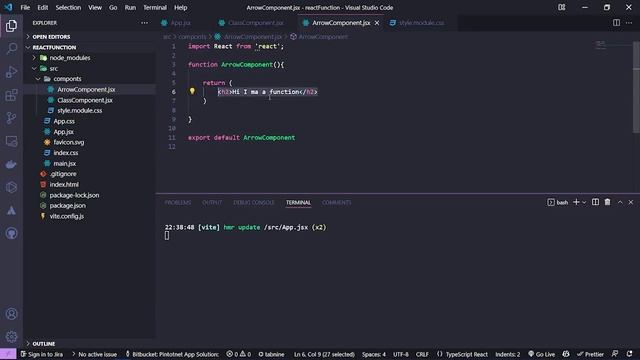Image resolution: width=640 pixels, height=360 pixels.
Task: Open the Remote Explorer icon in activity bar
Action: (x=11, y=141)
